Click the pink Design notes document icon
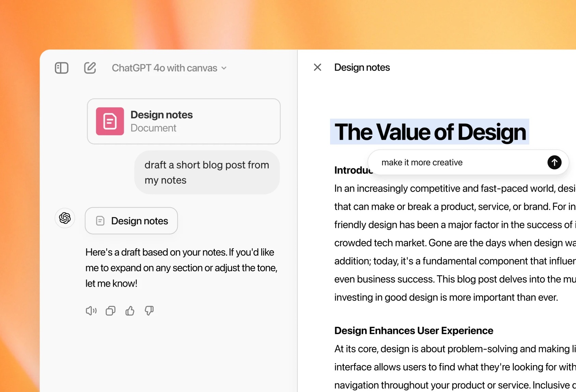The image size is (576, 392). (x=110, y=121)
